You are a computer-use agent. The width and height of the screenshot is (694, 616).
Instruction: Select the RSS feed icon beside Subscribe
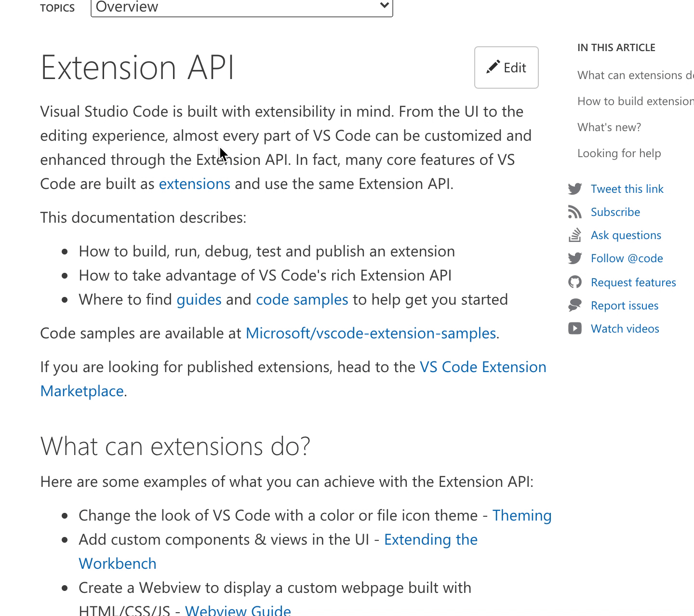pyautogui.click(x=575, y=212)
